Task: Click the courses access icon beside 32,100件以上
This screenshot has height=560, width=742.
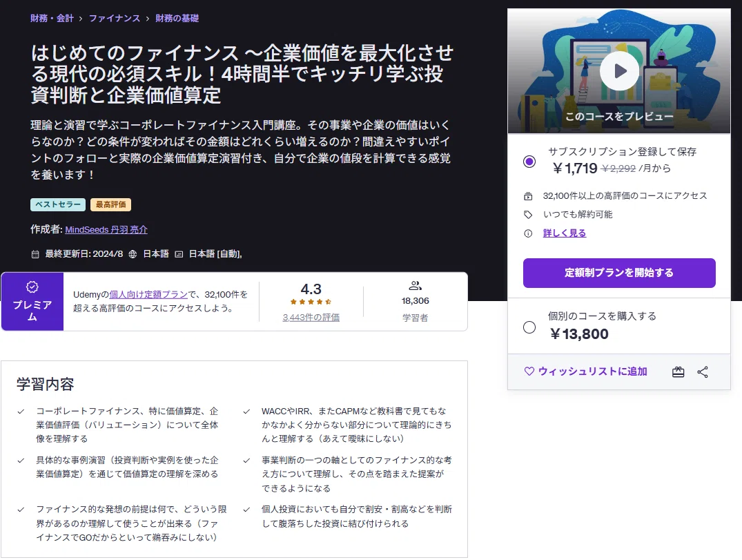Action: [x=528, y=196]
